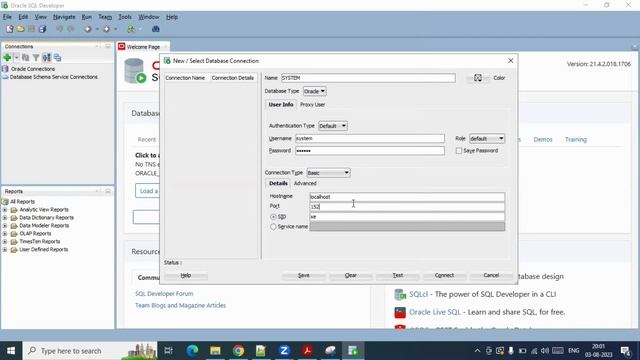Expand OLAP Reports node
The image size is (640, 360).
[x=5, y=233]
